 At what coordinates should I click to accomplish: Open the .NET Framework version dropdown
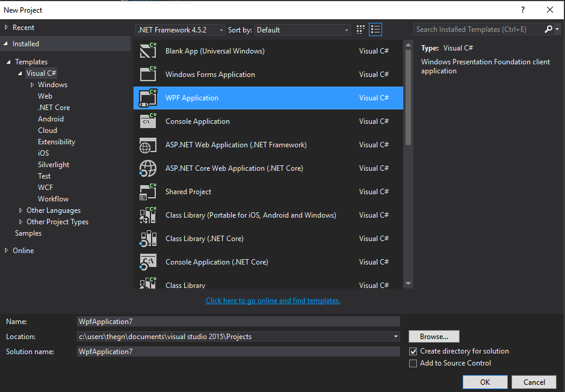point(181,30)
